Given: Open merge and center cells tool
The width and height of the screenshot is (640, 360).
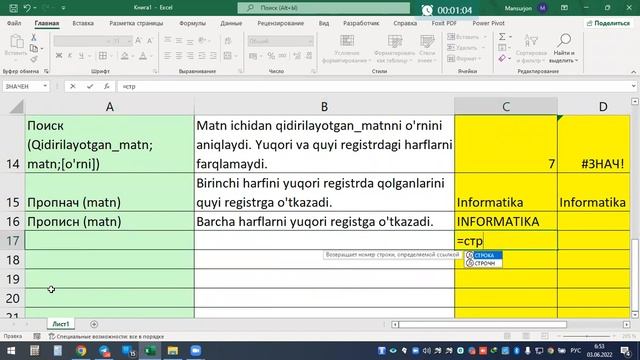Looking at the screenshot, I should coord(228,56).
